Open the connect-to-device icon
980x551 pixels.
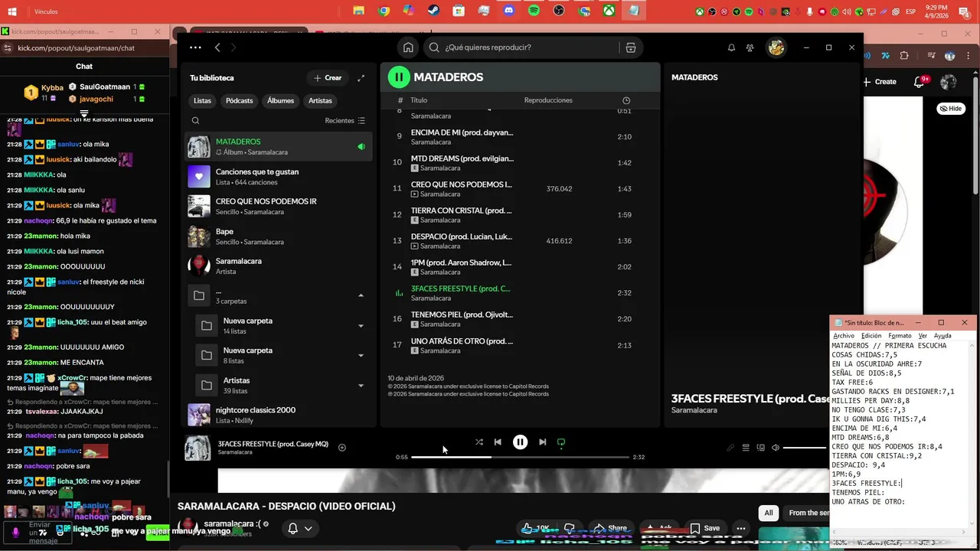coord(761,448)
